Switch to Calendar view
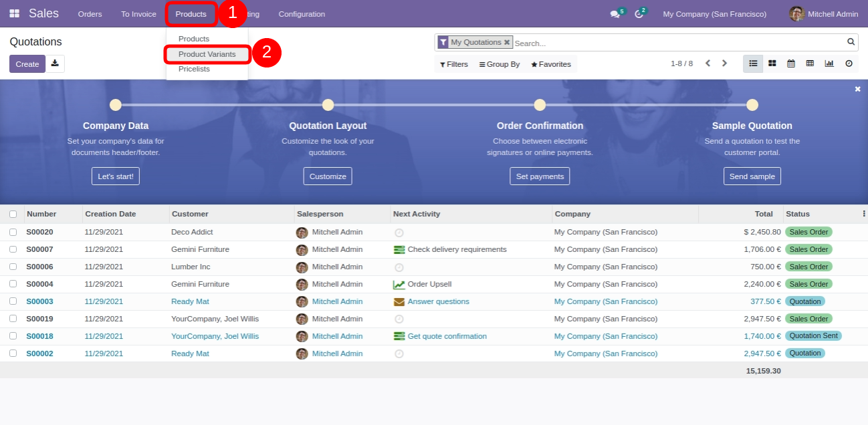The image size is (868, 425). (791, 63)
